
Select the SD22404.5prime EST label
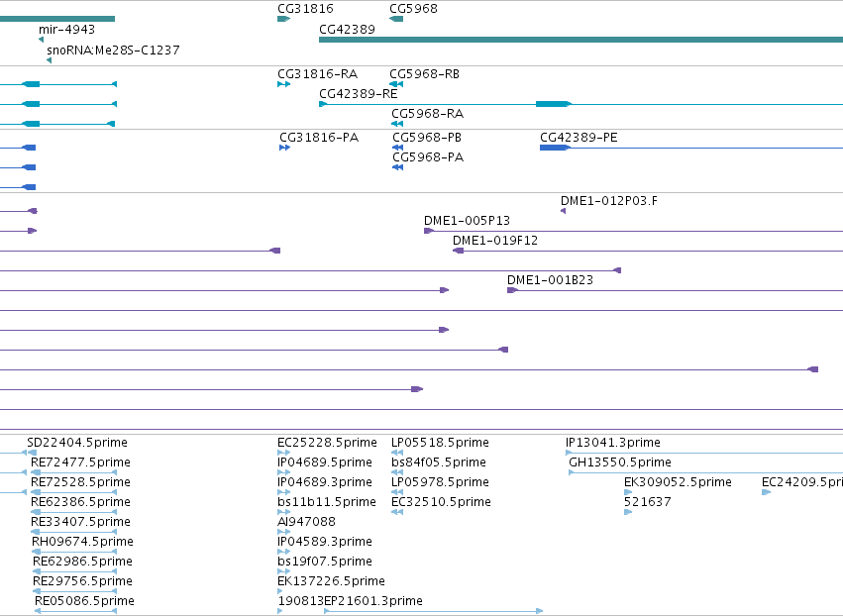click(x=77, y=443)
